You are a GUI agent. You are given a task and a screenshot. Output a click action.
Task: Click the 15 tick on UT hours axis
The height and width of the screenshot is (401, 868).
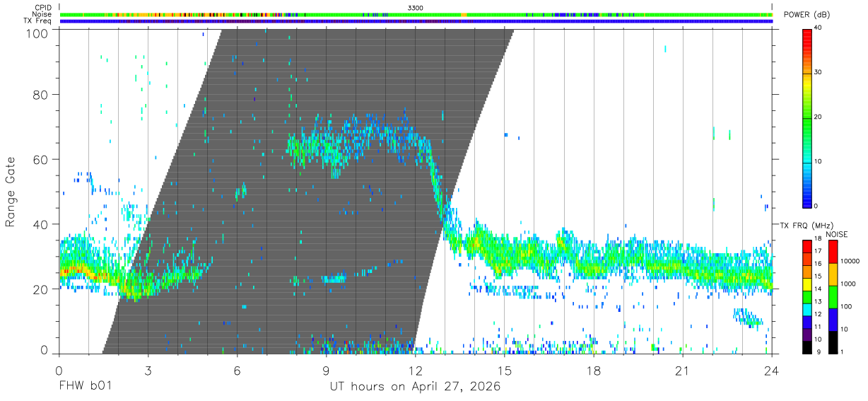click(x=505, y=370)
